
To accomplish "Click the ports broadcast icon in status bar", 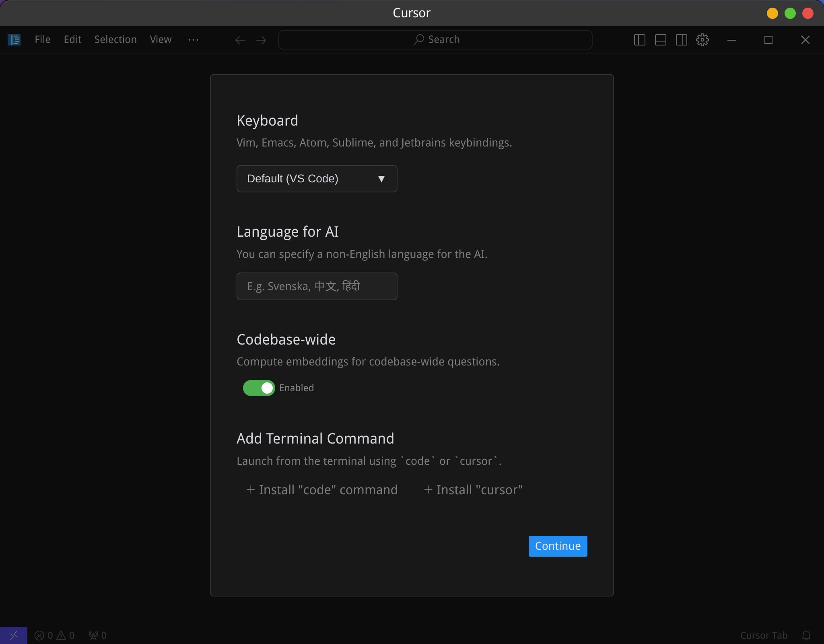I will coord(97,636).
